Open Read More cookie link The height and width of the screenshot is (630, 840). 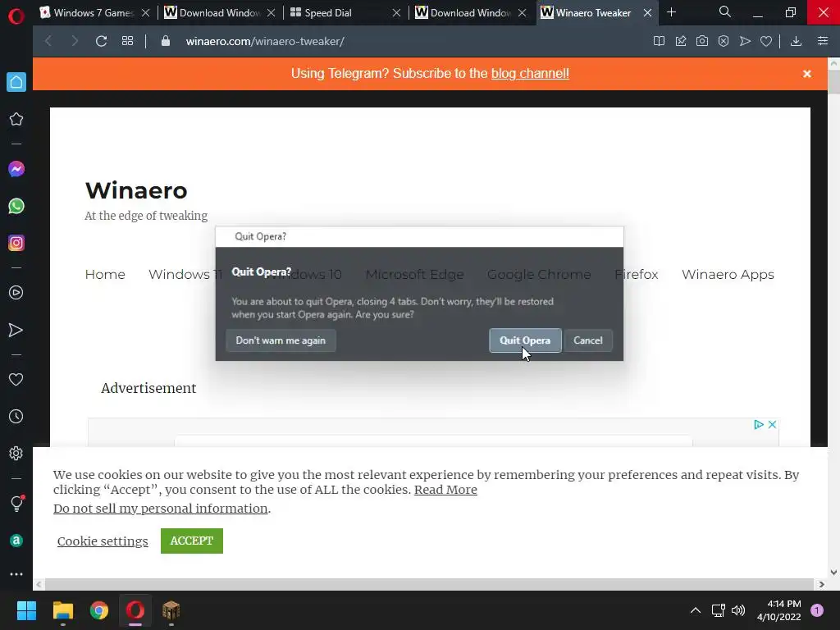coord(445,490)
